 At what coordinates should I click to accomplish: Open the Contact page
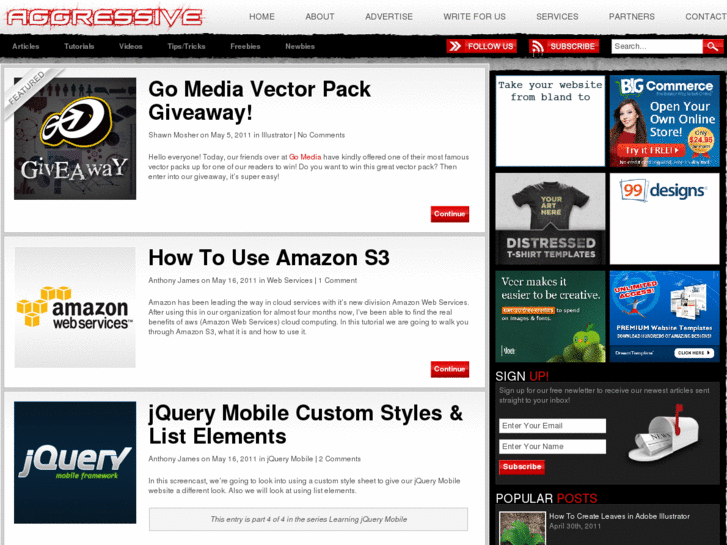point(706,17)
